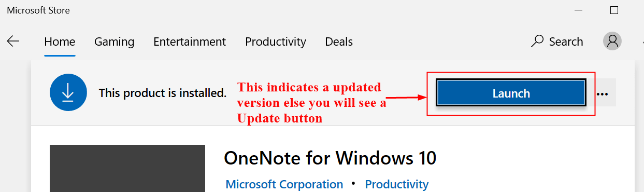Click the blue download circle icon
This screenshot has width=644, height=192.
coord(68,92)
